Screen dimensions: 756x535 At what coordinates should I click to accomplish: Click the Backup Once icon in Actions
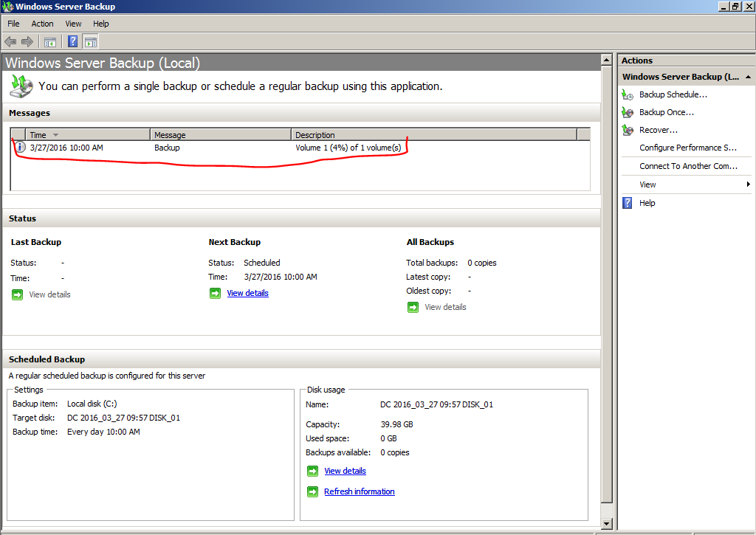628,112
